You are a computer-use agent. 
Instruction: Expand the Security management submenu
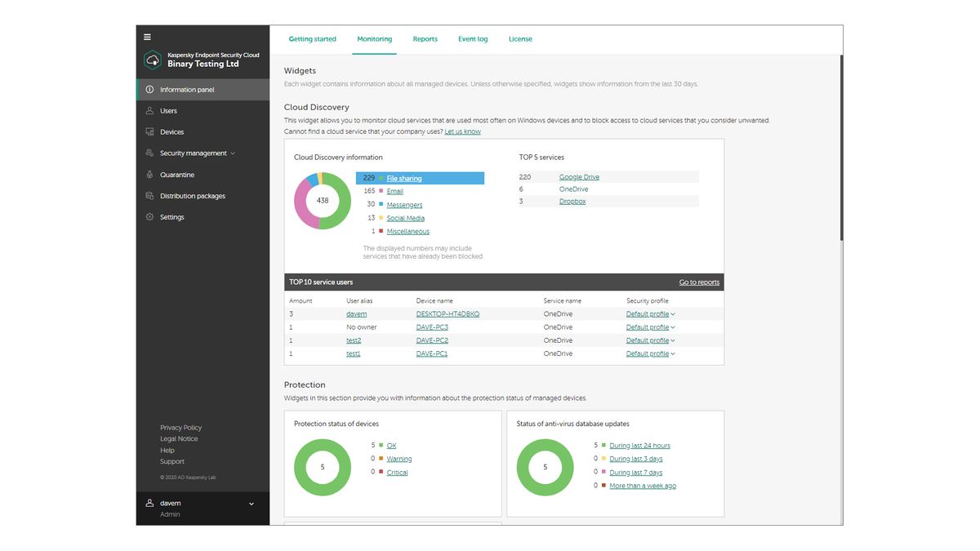pyautogui.click(x=194, y=153)
